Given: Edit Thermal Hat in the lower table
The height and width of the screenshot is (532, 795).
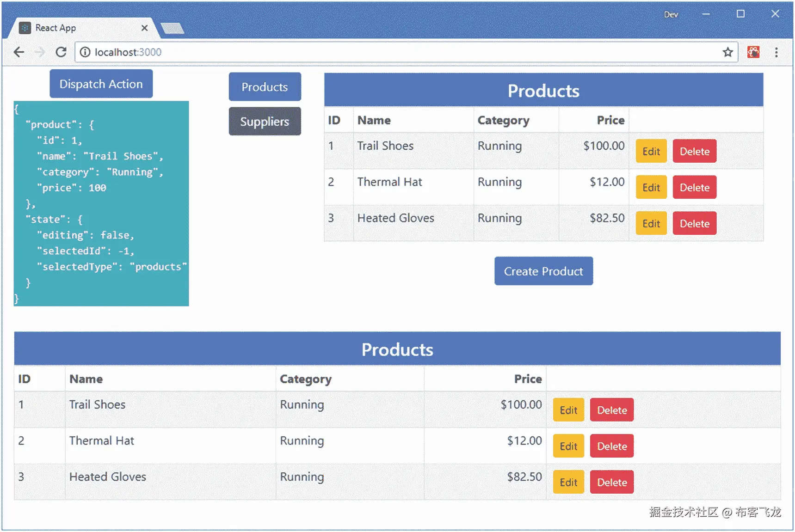Looking at the screenshot, I should click(569, 446).
